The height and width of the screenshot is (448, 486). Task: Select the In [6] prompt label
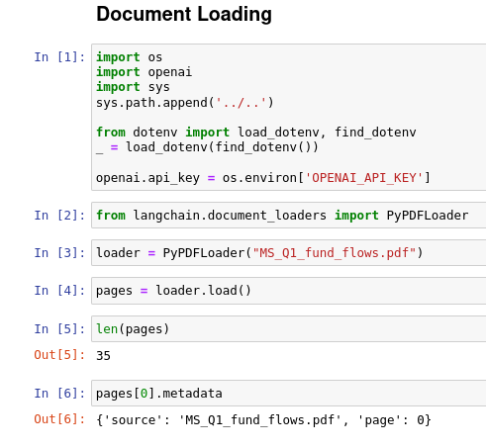click(x=59, y=394)
